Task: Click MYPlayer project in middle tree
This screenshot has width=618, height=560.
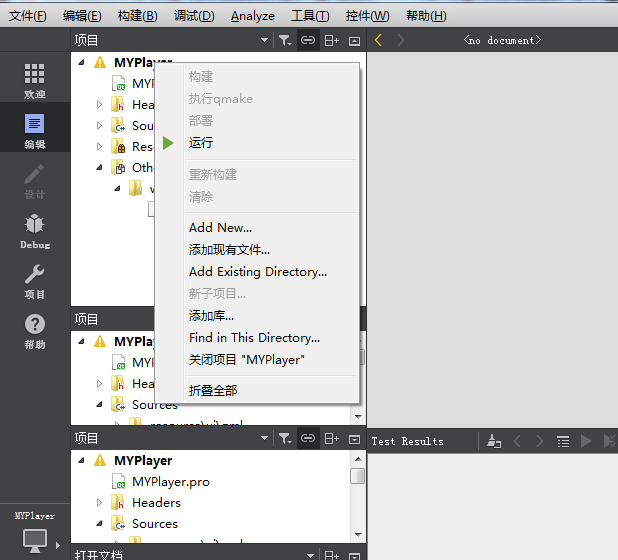Action: click(134, 341)
